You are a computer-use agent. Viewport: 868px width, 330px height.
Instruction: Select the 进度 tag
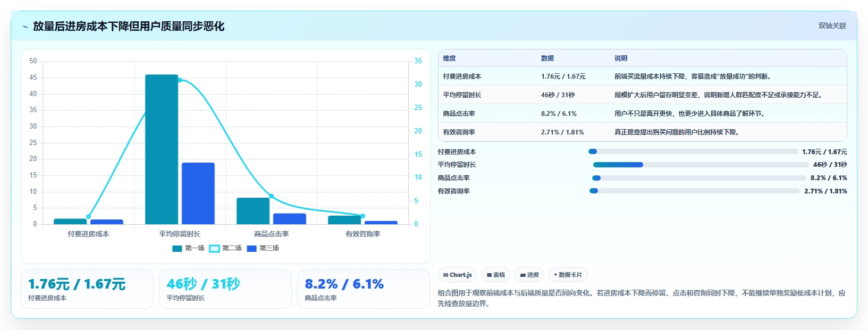click(529, 275)
